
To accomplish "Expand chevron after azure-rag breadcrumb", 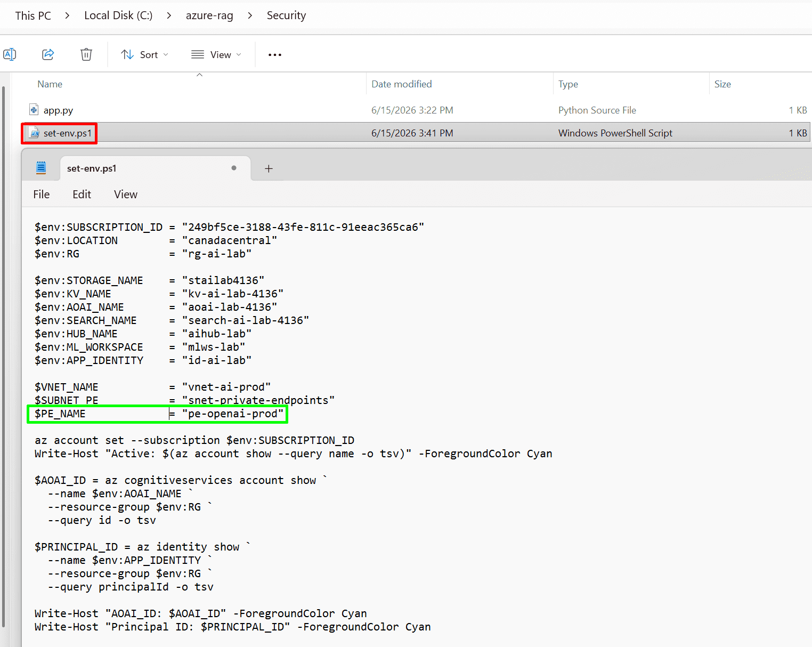I will (250, 15).
